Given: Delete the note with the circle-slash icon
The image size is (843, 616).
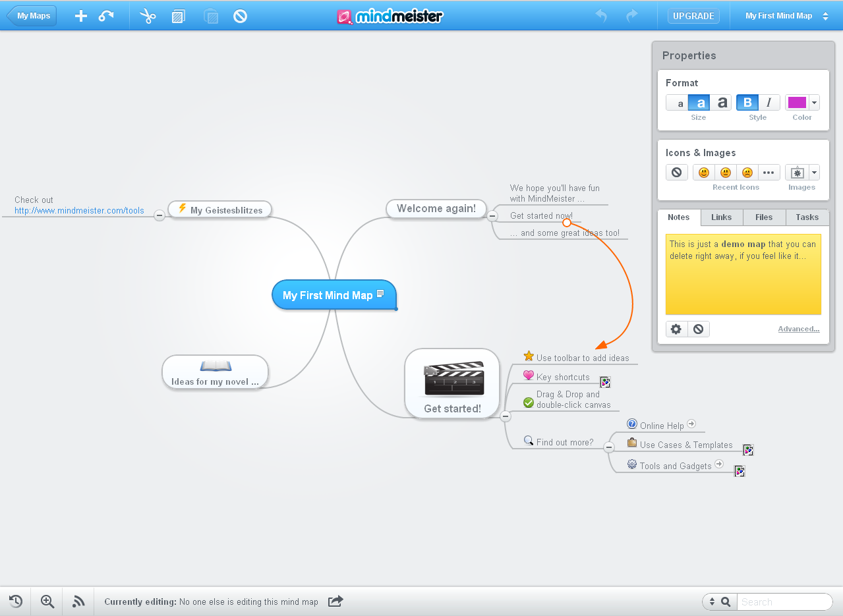Looking at the screenshot, I should pos(699,329).
